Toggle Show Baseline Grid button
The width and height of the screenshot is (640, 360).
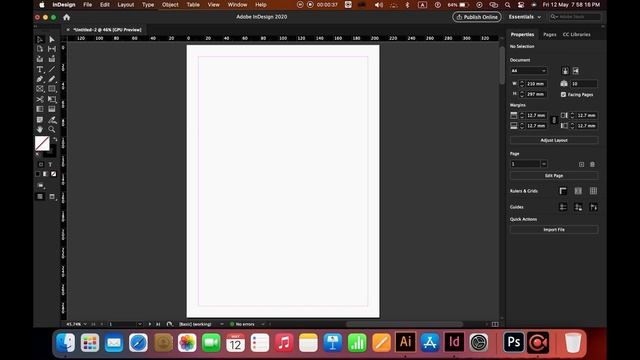pyautogui.click(x=578, y=191)
